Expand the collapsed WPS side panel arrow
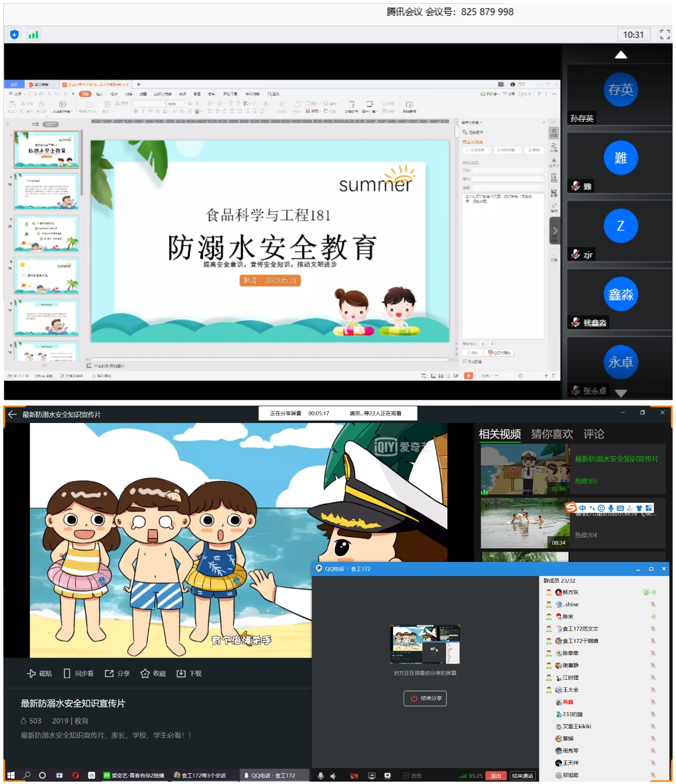Viewport: 676px width, 784px height. coord(554,230)
